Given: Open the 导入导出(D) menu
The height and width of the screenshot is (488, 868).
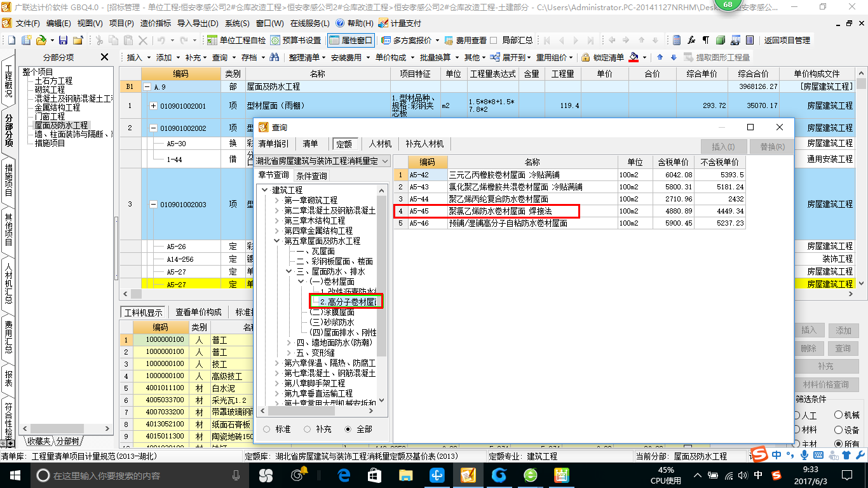Looking at the screenshot, I should click(198, 23).
